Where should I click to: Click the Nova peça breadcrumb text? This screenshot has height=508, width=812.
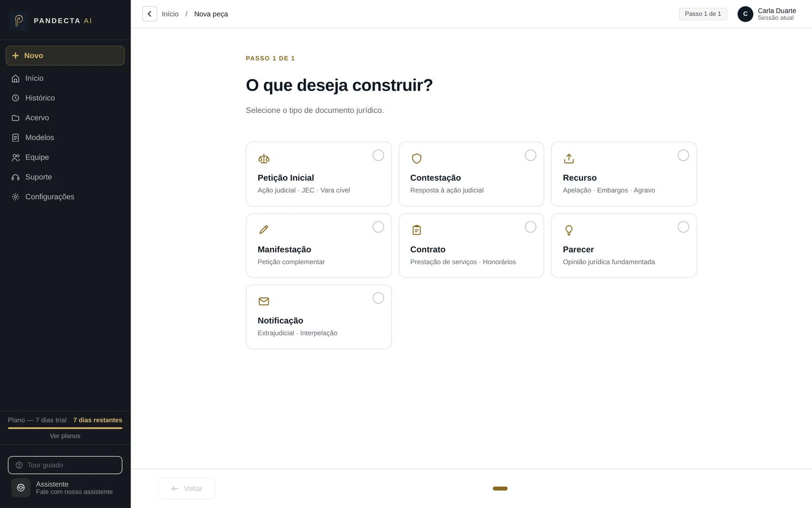211,14
